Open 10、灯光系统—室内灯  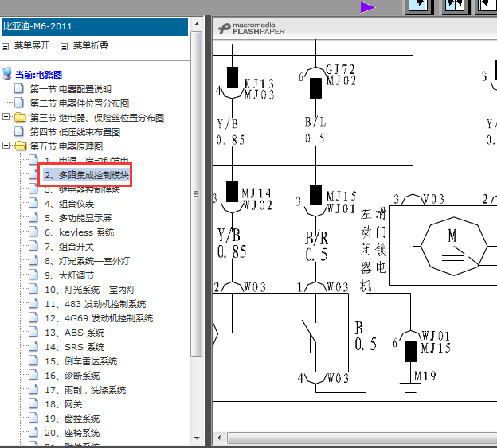click(90, 290)
